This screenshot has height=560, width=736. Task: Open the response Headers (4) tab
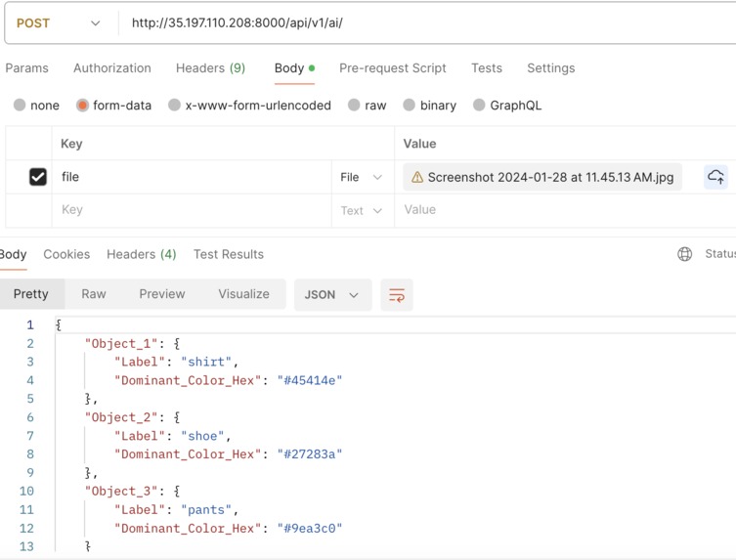142,254
